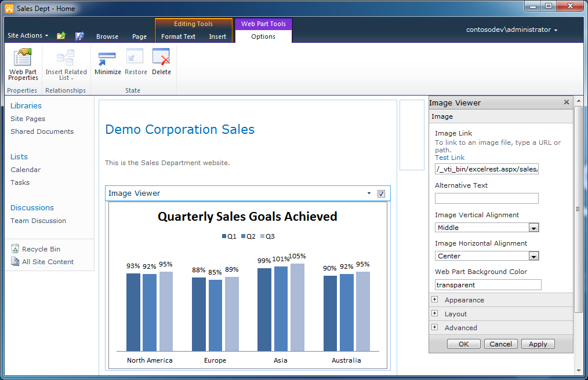Screen dimensions: 588x380
Task: Open Web Part Properties in ribbon
Action: (x=23, y=64)
